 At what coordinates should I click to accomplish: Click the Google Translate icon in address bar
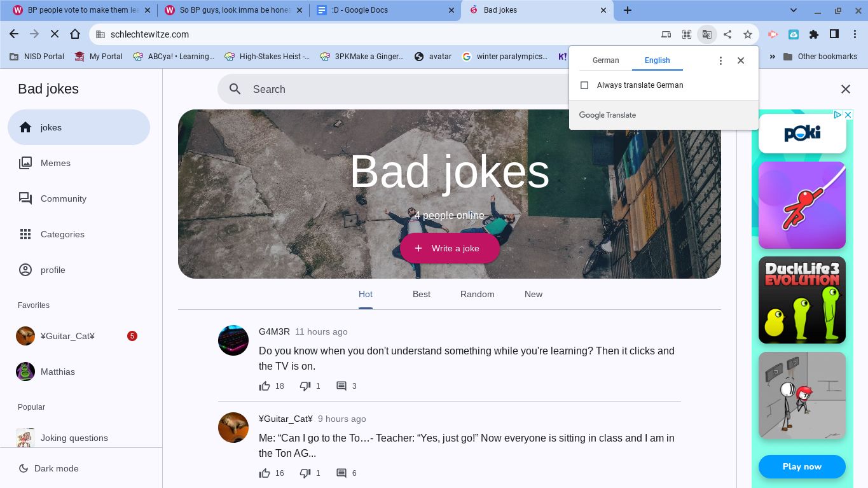(706, 34)
